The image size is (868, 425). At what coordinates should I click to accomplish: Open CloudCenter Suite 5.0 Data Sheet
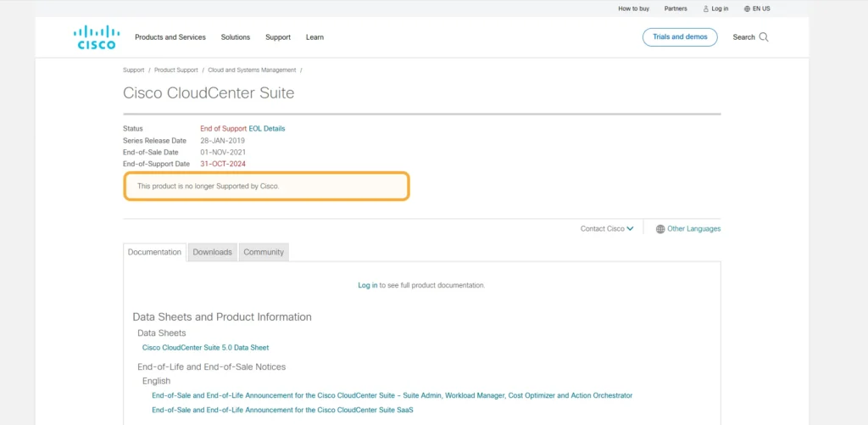[205, 348]
